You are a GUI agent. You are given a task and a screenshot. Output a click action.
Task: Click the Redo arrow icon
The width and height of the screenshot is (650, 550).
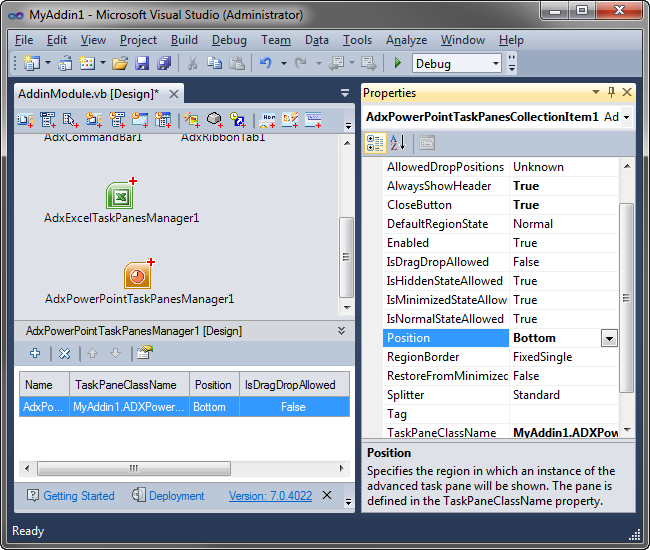(301, 63)
